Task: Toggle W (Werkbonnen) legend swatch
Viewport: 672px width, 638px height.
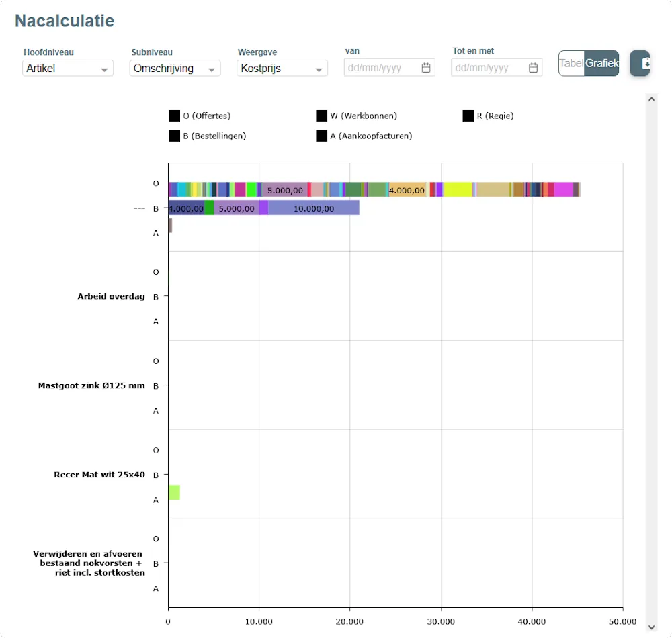Action: click(x=321, y=116)
